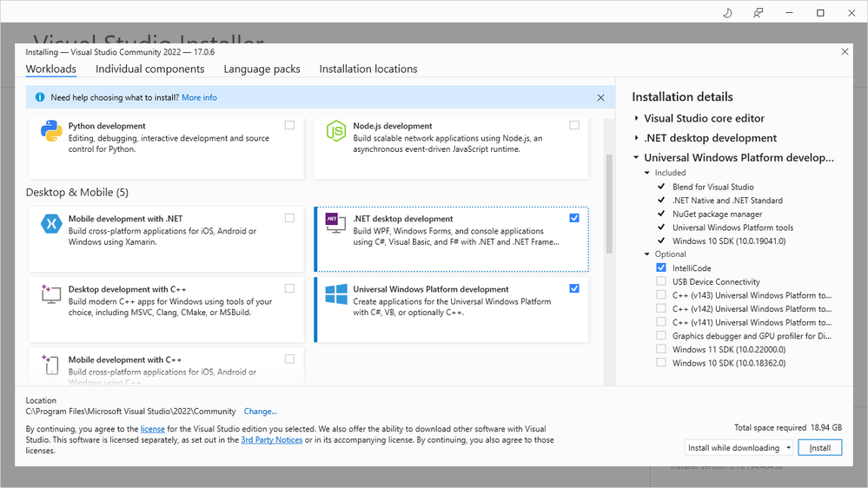Select 'Windows 10 SDK (10.0.19041.0)' included item
868x488 pixels.
click(x=729, y=241)
